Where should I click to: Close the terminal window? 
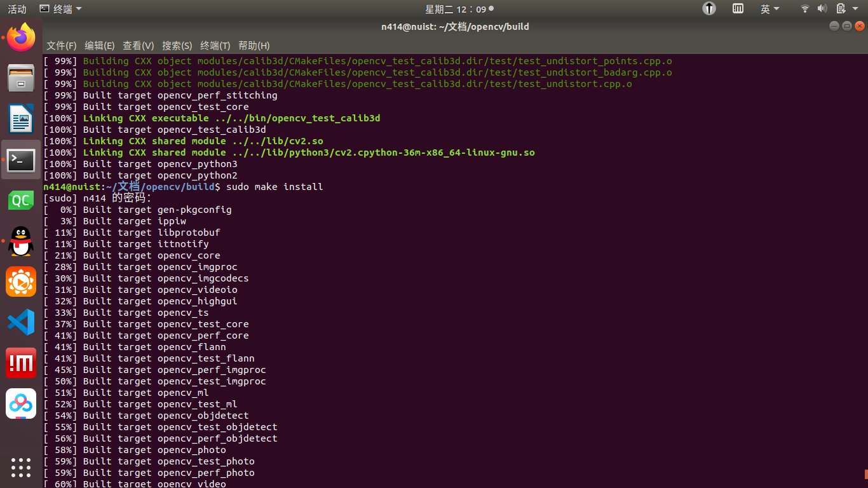click(x=860, y=26)
